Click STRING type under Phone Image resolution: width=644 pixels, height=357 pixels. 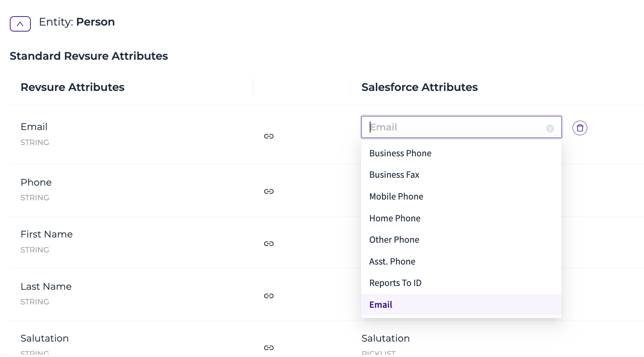pyautogui.click(x=35, y=198)
